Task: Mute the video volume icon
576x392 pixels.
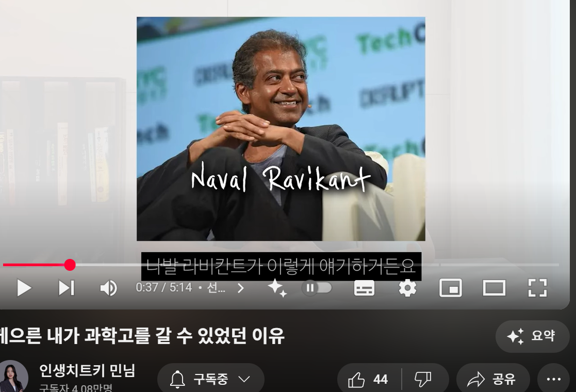Action: click(x=108, y=288)
